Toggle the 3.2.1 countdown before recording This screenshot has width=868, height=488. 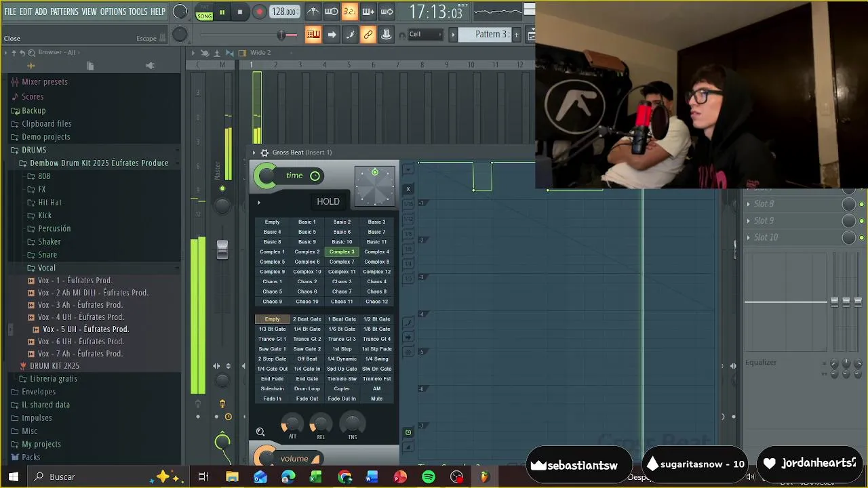349,12
